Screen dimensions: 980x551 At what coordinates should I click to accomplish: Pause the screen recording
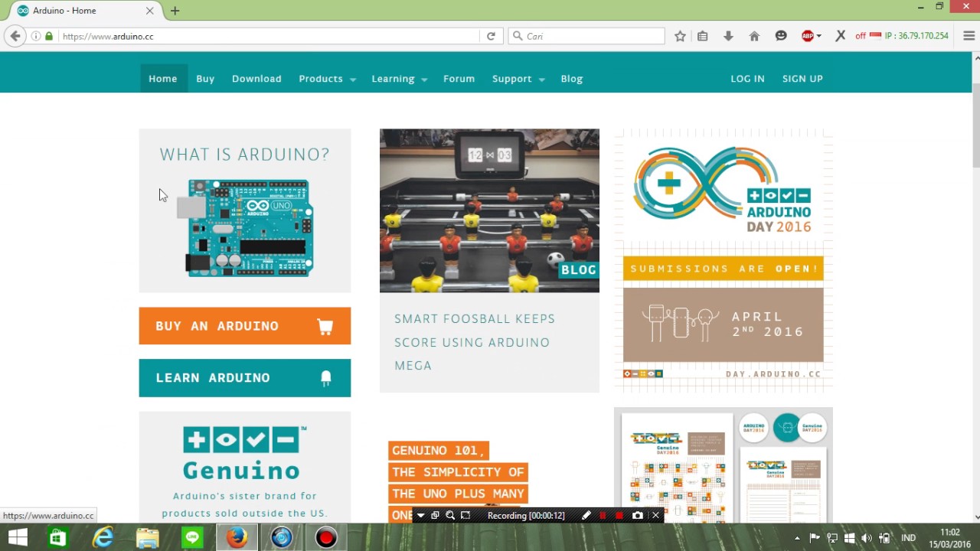(x=603, y=516)
